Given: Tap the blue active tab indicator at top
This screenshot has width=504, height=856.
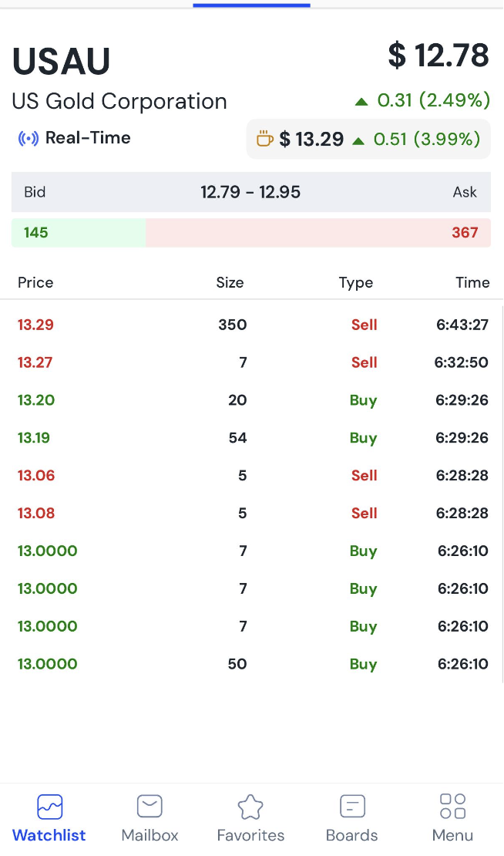Looking at the screenshot, I should click(x=251, y=5).
